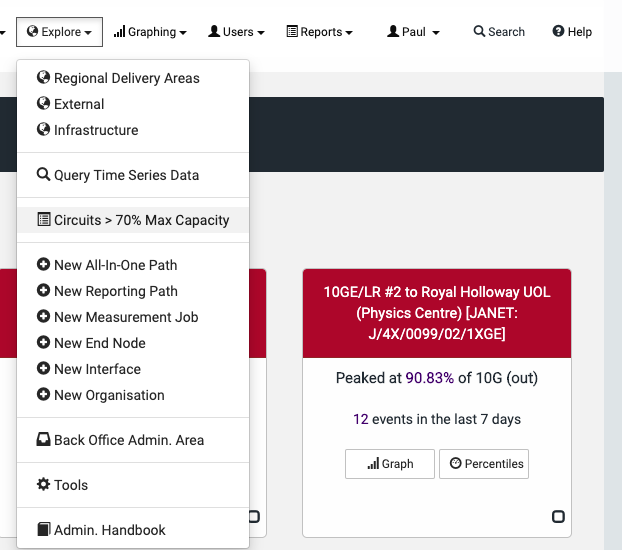Add a New End Node
The height and width of the screenshot is (550, 622).
(x=133, y=343)
